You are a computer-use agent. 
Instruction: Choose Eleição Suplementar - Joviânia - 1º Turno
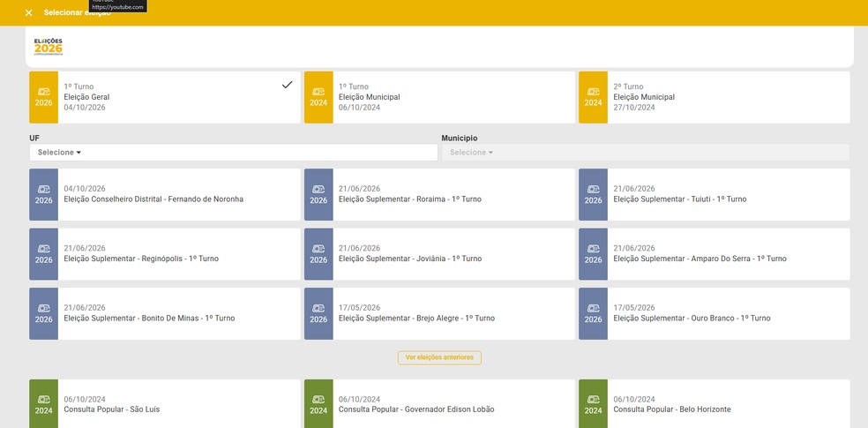439,254
